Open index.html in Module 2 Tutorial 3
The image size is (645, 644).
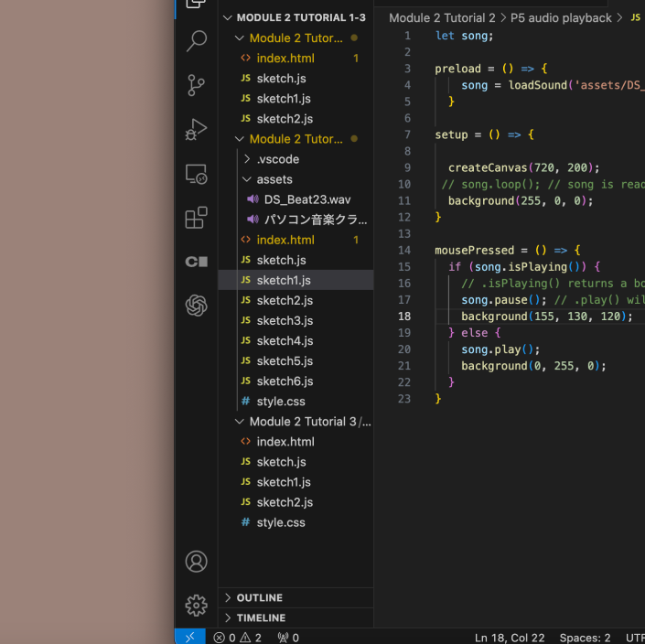coord(296,442)
